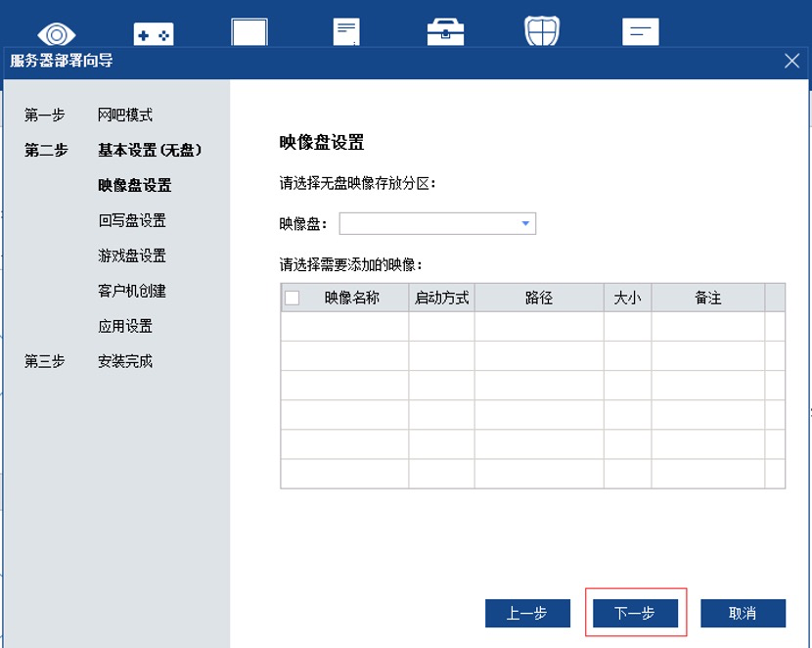The image size is (812, 648).
Task: Open the toolbox icon in toolbar
Action: [445, 32]
